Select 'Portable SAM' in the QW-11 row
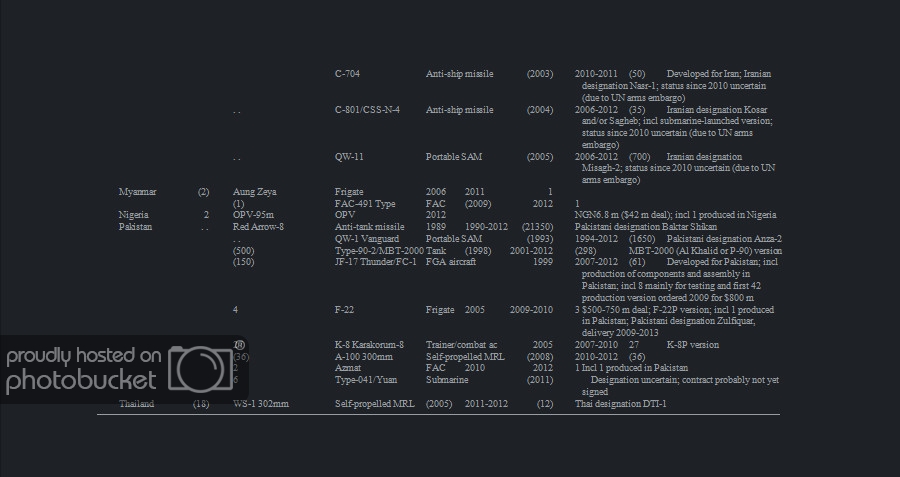This screenshot has width=900, height=477. (x=453, y=157)
